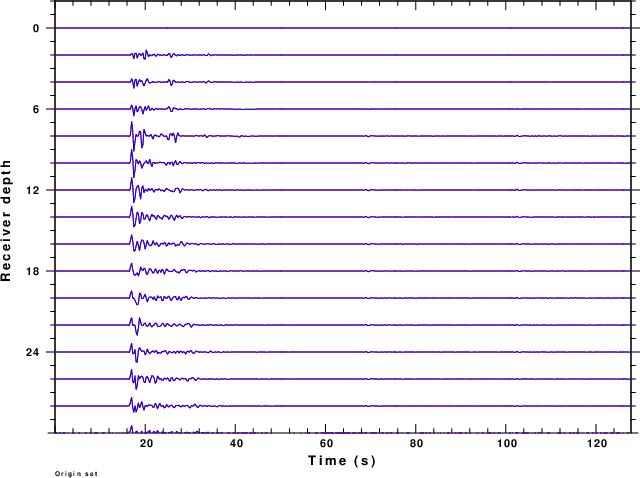The image size is (640, 478).
Task: Click the depth tick label 0
Action: pyautogui.click(x=36, y=29)
